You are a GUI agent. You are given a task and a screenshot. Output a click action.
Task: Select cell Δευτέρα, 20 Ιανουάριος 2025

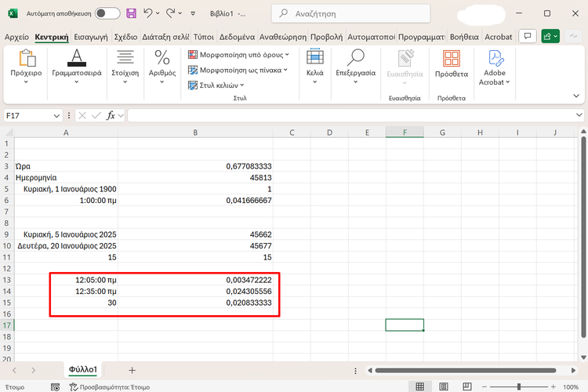pyautogui.click(x=66, y=245)
